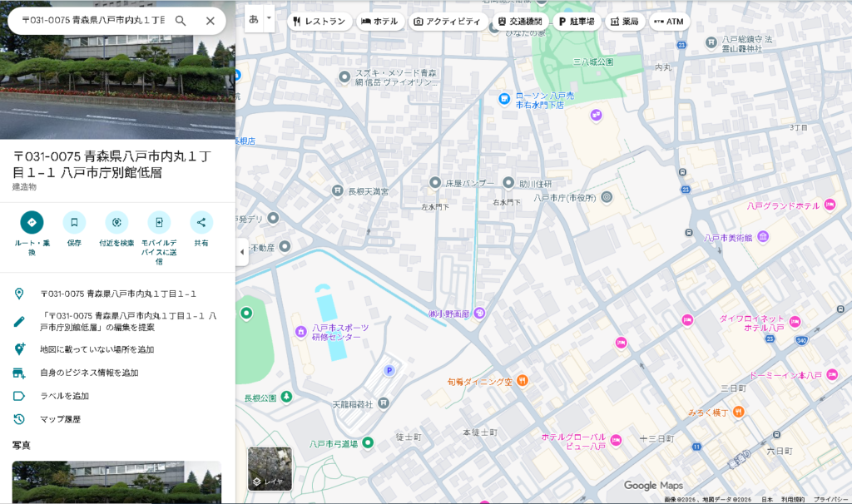
Task: Share the place using the 共有 icon
Action: [201, 223]
